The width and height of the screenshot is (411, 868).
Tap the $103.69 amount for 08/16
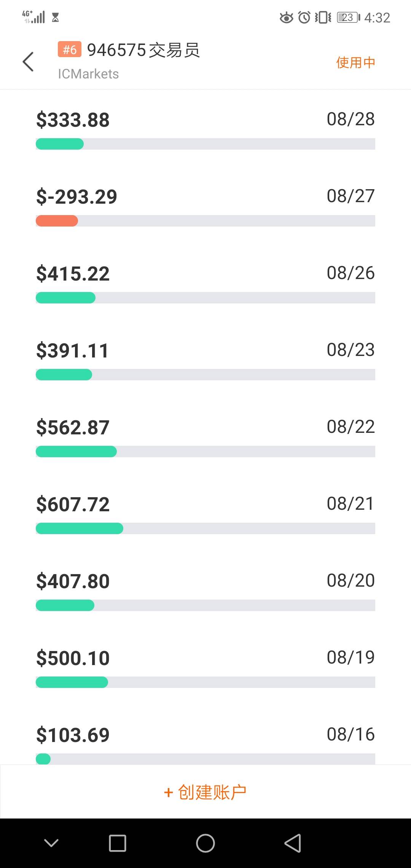click(x=73, y=735)
